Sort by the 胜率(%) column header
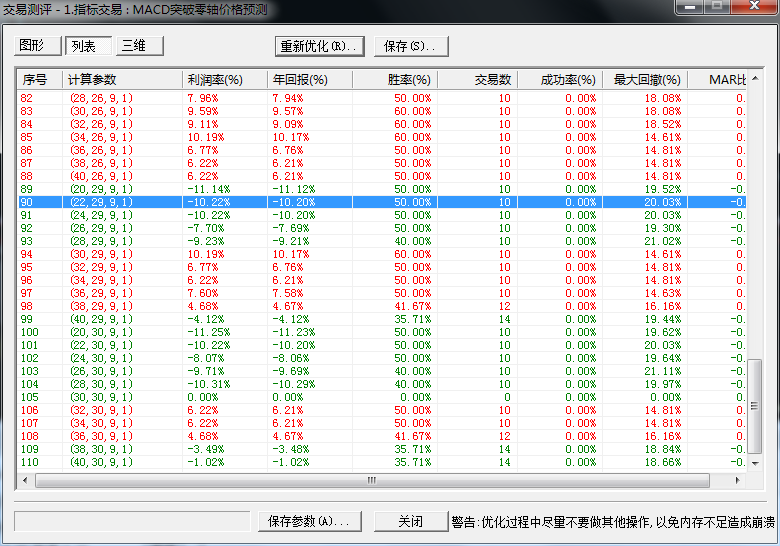The height and width of the screenshot is (546, 780). click(395, 80)
